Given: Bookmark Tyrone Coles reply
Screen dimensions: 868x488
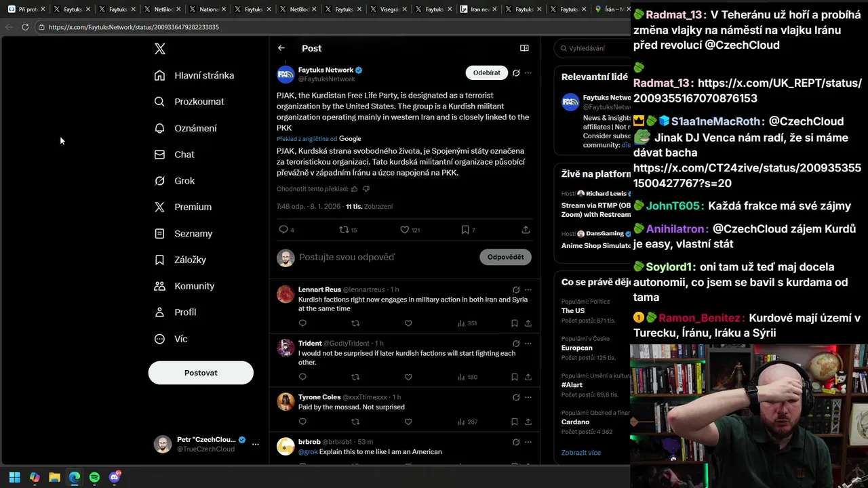Looking at the screenshot, I should tap(515, 422).
